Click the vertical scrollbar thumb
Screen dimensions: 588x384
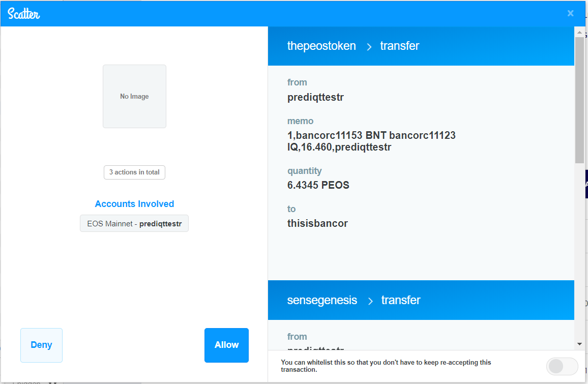click(579, 100)
